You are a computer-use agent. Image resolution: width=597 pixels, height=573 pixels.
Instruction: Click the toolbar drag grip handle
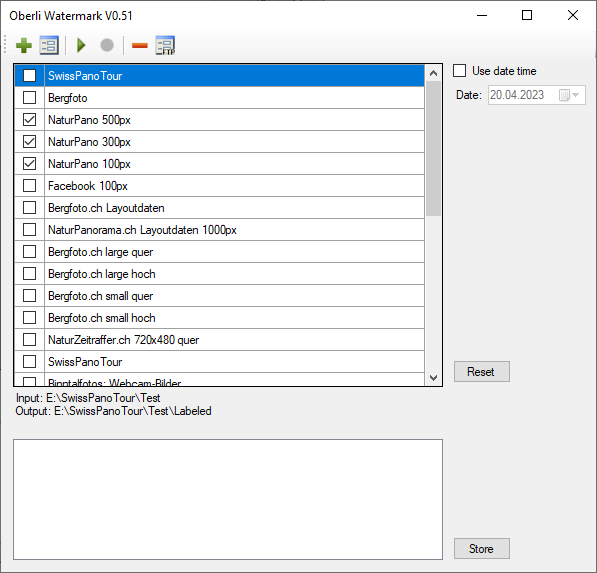[x=5, y=45]
